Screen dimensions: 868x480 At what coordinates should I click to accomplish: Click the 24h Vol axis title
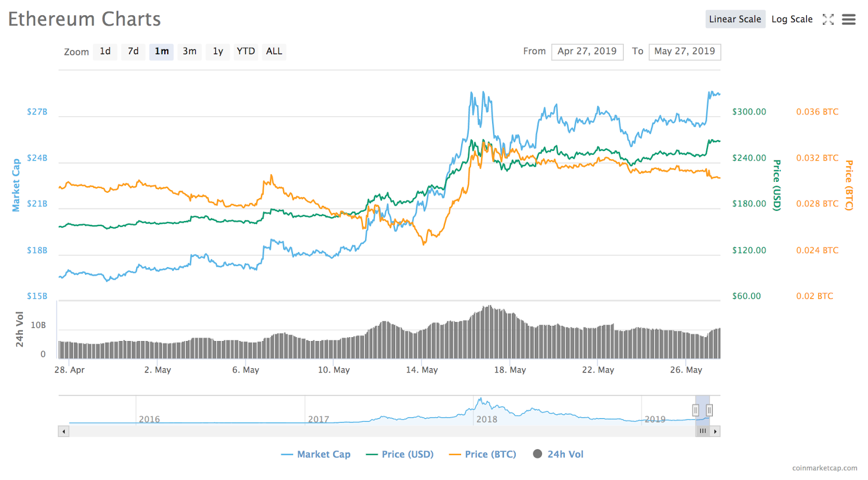click(x=20, y=330)
